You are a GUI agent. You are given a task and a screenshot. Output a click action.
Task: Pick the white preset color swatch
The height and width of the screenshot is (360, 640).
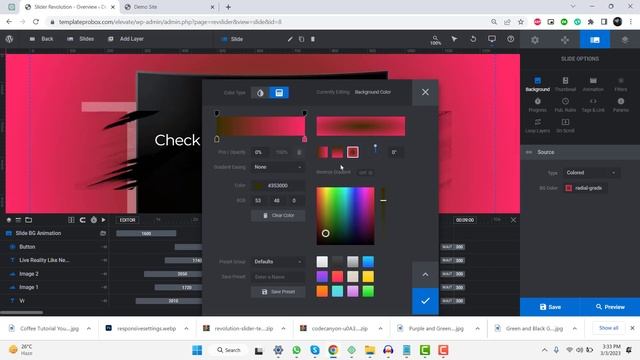pos(322,262)
